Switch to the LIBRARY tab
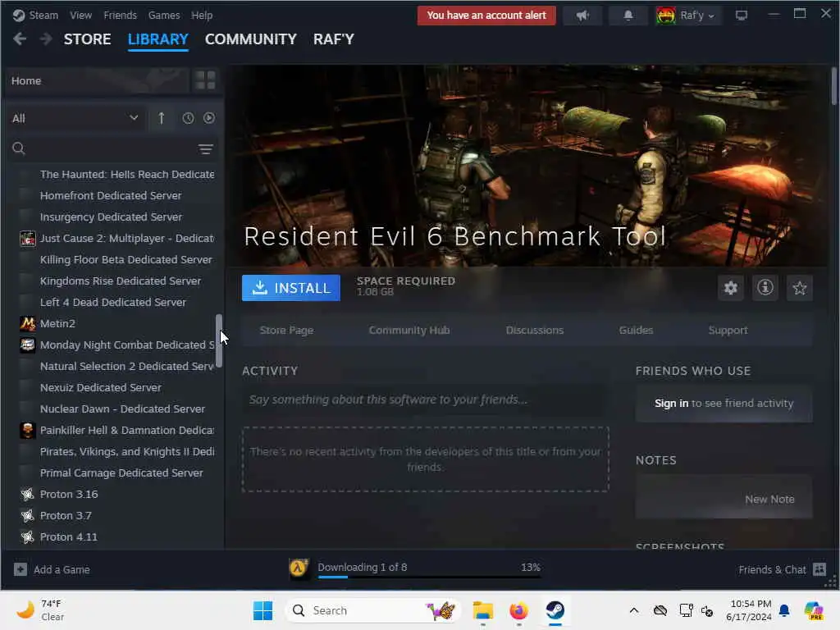This screenshot has width=840, height=630. (158, 39)
